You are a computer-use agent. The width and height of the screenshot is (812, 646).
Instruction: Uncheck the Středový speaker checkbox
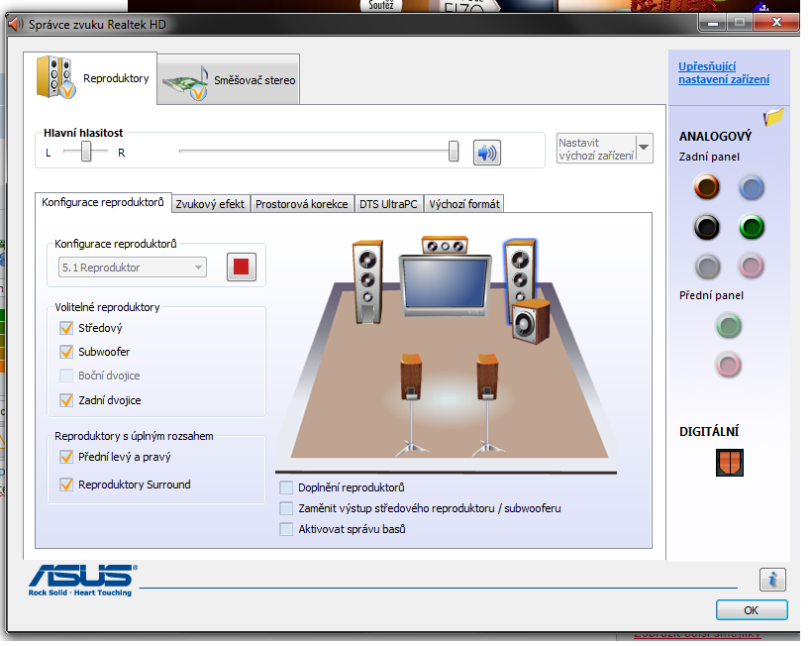click(66, 328)
